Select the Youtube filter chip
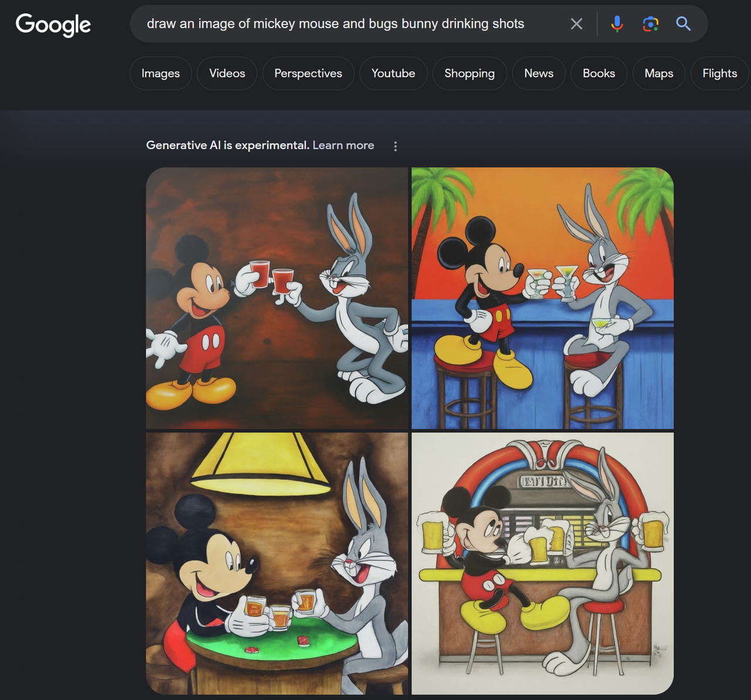This screenshot has height=700, width=751. click(x=393, y=73)
